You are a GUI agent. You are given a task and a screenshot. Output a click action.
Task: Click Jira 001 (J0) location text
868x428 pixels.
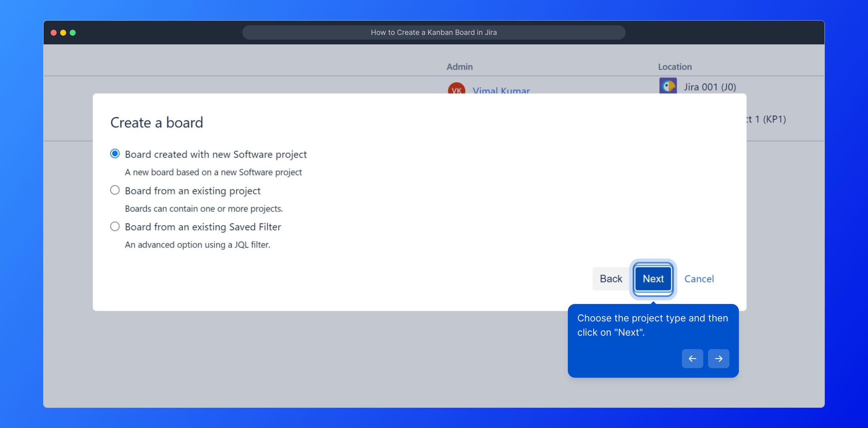point(710,87)
